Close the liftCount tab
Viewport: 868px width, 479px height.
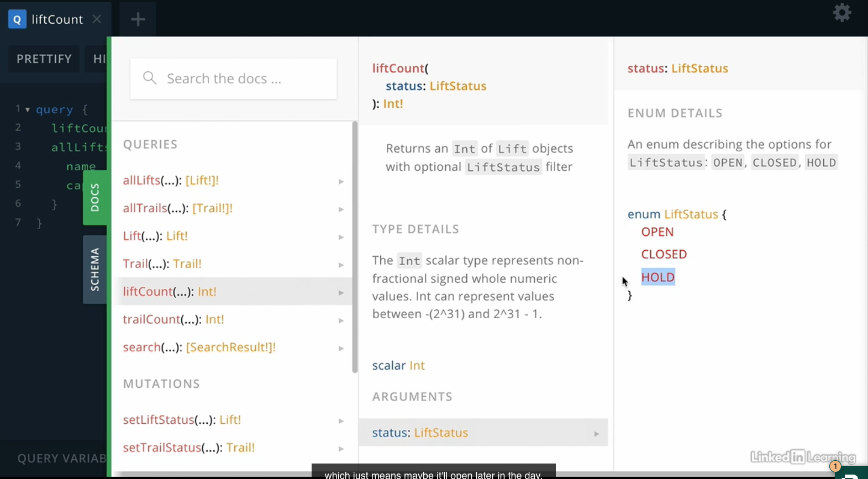97,19
